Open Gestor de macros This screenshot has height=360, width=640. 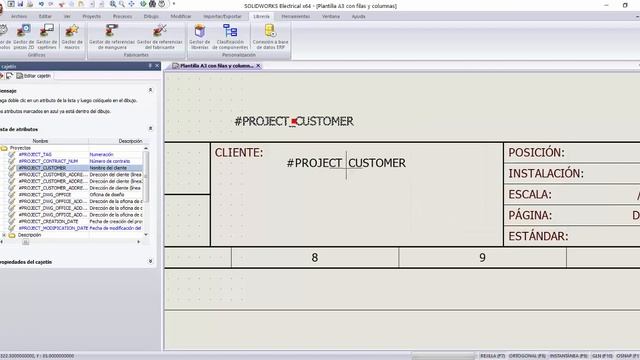click(72, 37)
